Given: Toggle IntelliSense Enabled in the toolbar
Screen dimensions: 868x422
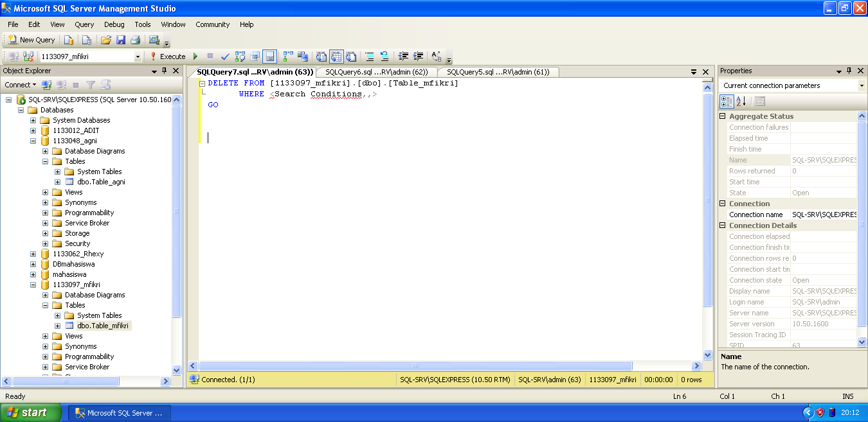Looking at the screenshot, I should click(270, 57).
